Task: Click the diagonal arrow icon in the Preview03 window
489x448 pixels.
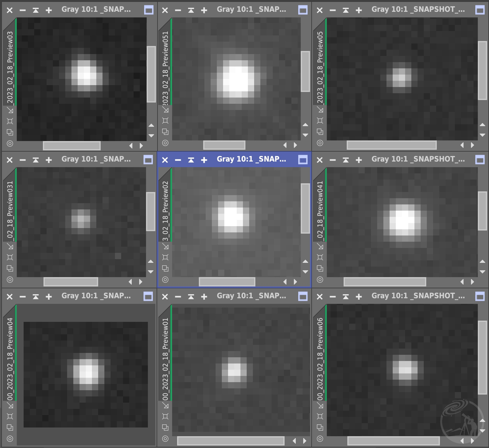Action: click(x=10, y=110)
